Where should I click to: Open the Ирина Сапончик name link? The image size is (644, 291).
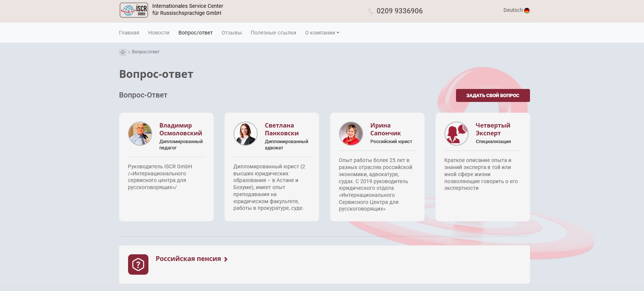click(x=386, y=129)
